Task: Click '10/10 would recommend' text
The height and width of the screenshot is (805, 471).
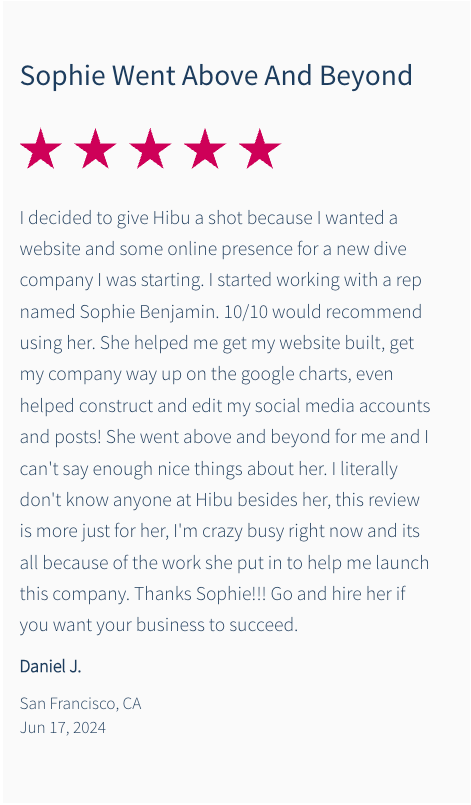Action: 323,312
